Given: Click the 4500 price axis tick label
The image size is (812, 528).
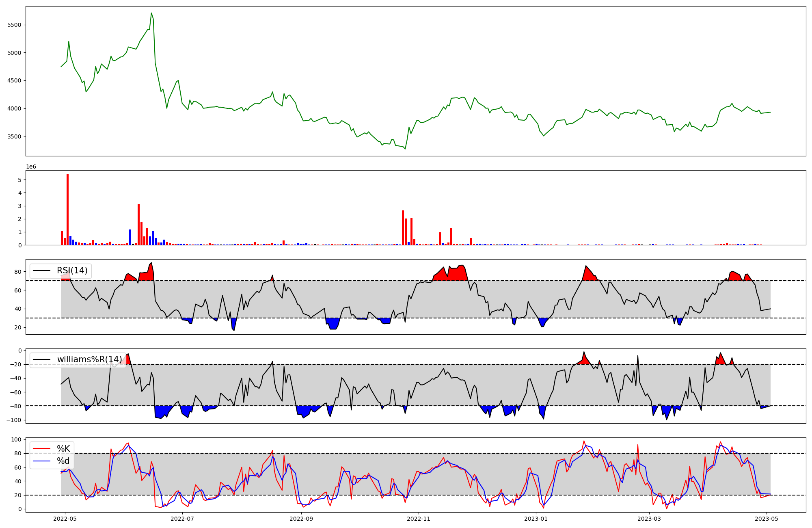Looking at the screenshot, I should click(14, 80).
